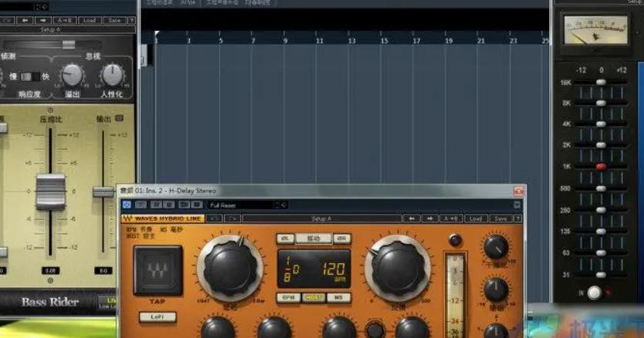644x338 pixels.
Task: Select HOST sync mode
Action: tap(314, 298)
